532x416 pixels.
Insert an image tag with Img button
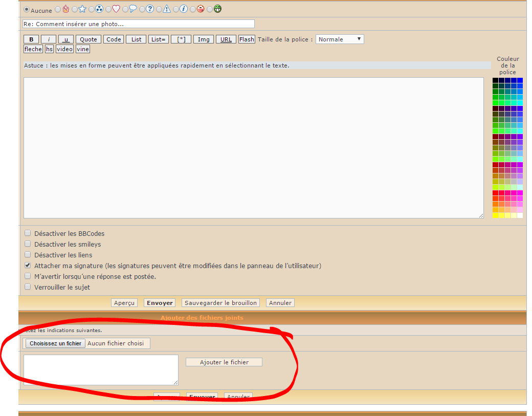204,39
